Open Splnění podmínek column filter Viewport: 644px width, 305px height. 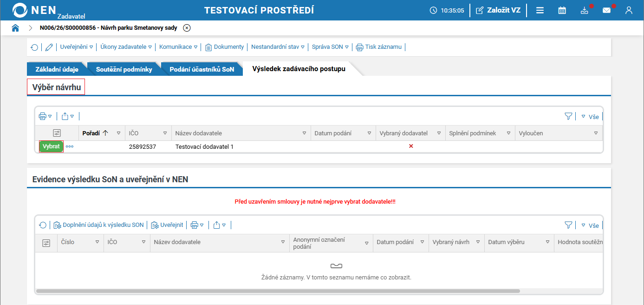pyautogui.click(x=508, y=133)
